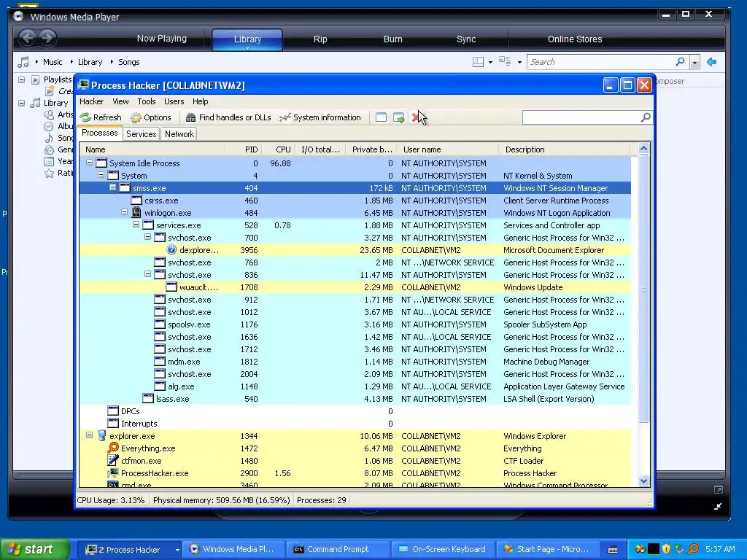The height and width of the screenshot is (560, 747).
Task: Open System information graph window
Action: (x=320, y=117)
